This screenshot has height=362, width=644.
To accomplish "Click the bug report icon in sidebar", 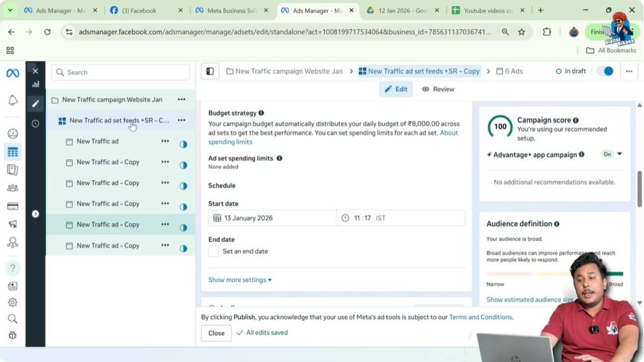I will (13, 336).
